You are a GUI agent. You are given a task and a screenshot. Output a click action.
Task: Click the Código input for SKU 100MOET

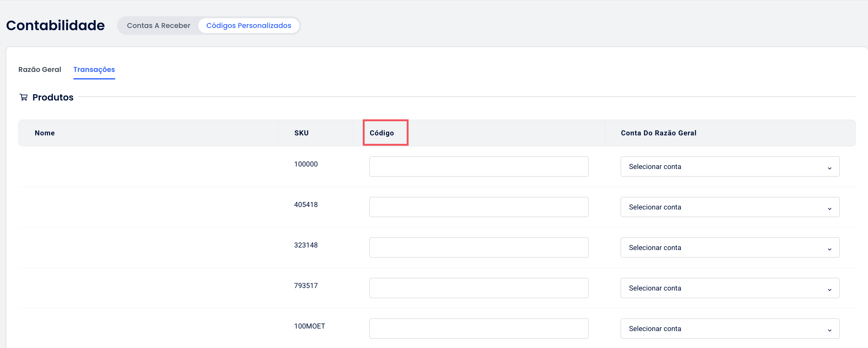coord(479,329)
